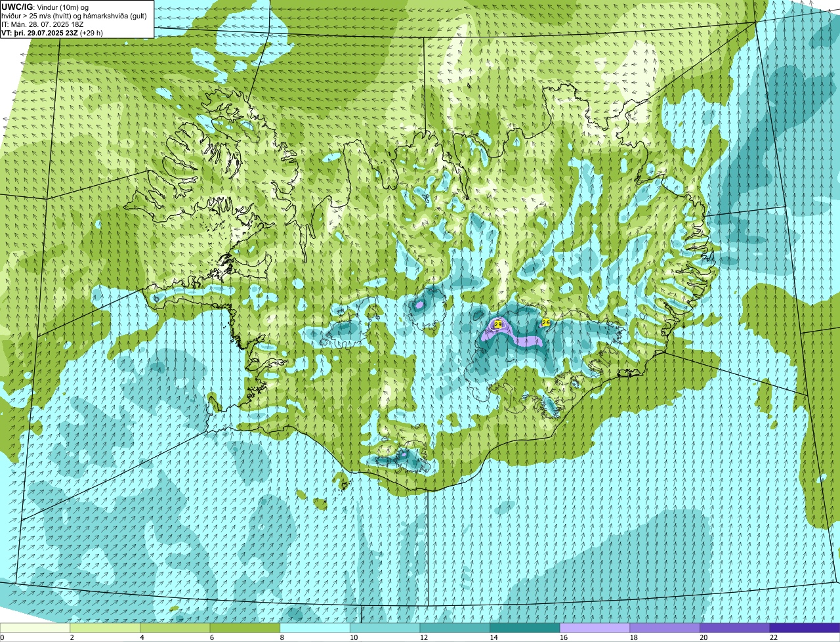The width and height of the screenshot is (840, 642).
Task: Click the '16' tick label on the scale
Action: pyautogui.click(x=564, y=637)
